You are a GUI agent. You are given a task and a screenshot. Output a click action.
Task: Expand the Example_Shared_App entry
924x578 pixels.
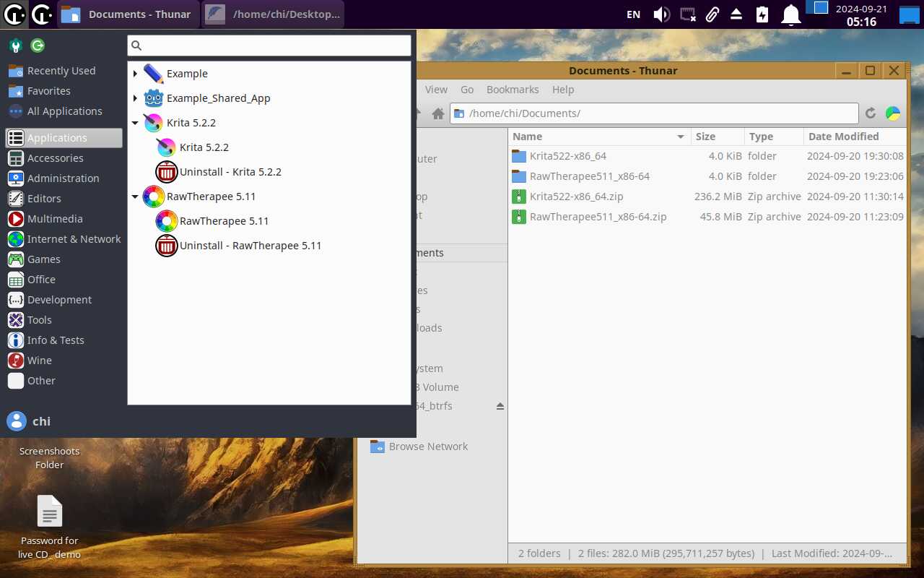(135, 98)
